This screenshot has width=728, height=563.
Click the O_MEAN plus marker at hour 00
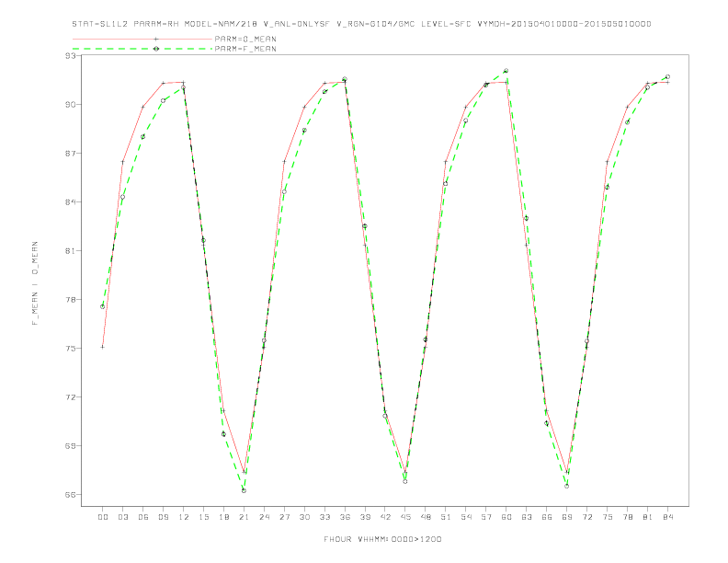tap(102, 347)
